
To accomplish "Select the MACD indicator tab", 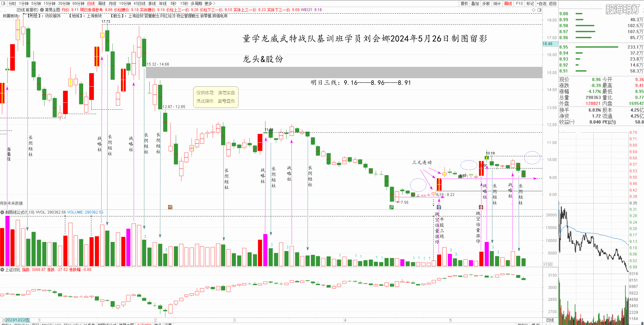I will [x=47, y=324].
